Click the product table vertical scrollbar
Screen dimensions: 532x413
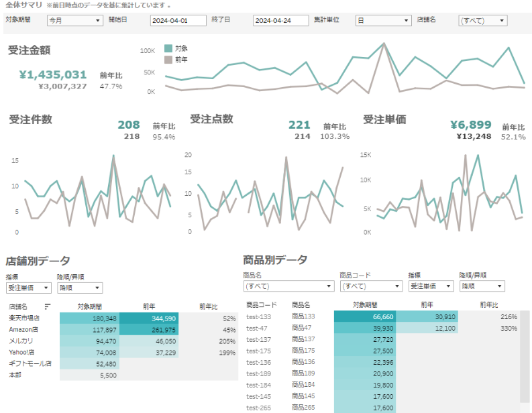(525, 362)
